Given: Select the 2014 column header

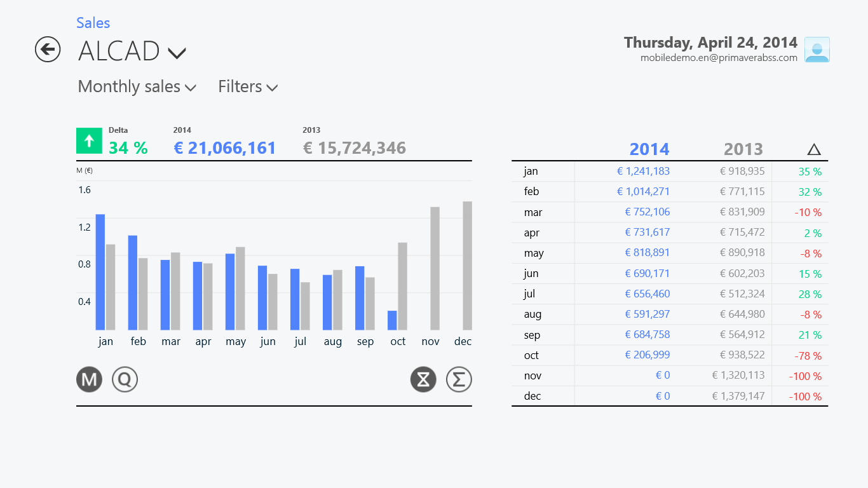Looking at the screenshot, I should 649,149.
